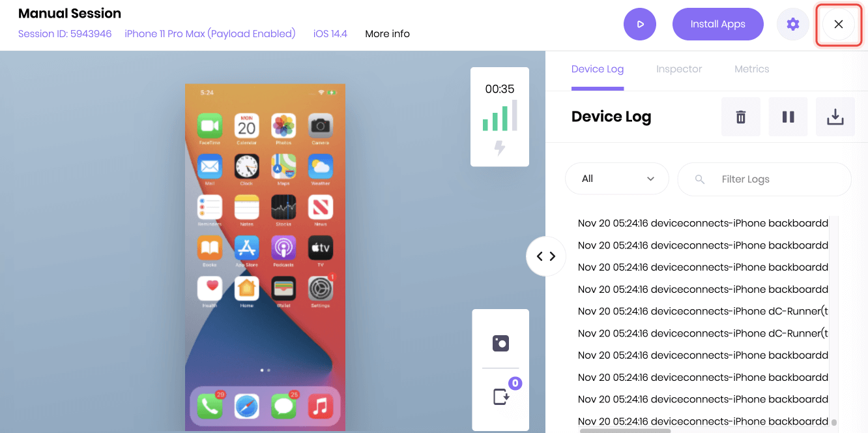Open the Reminders app

pyautogui.click(x=210, y=207)
